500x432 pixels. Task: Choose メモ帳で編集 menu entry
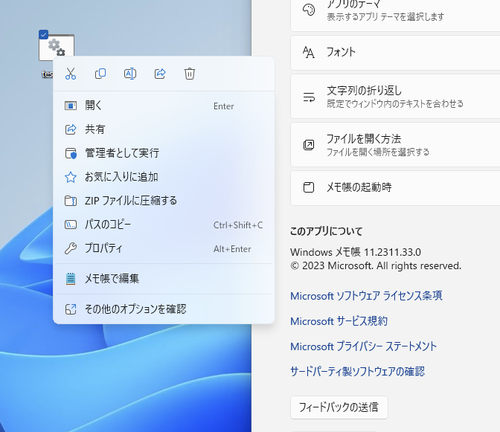pyautogui.click(x=163, y=279)
